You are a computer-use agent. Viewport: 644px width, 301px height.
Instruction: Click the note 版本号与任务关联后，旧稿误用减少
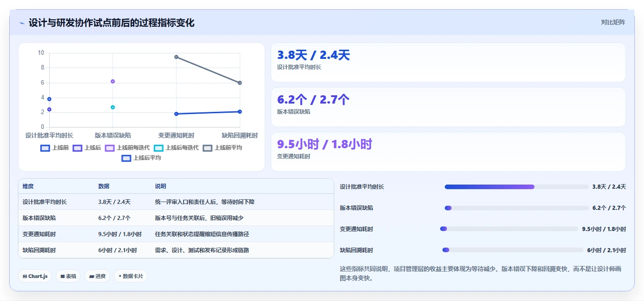pyautogui.click(x=199, y=218)
